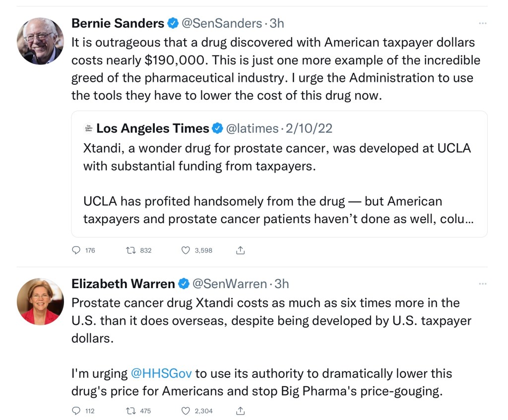The width and height of the screenshot is (508, 420).
Task: Share Bernie Sanders' tweet
Action: pyautogui.click(x=241, y=250)
